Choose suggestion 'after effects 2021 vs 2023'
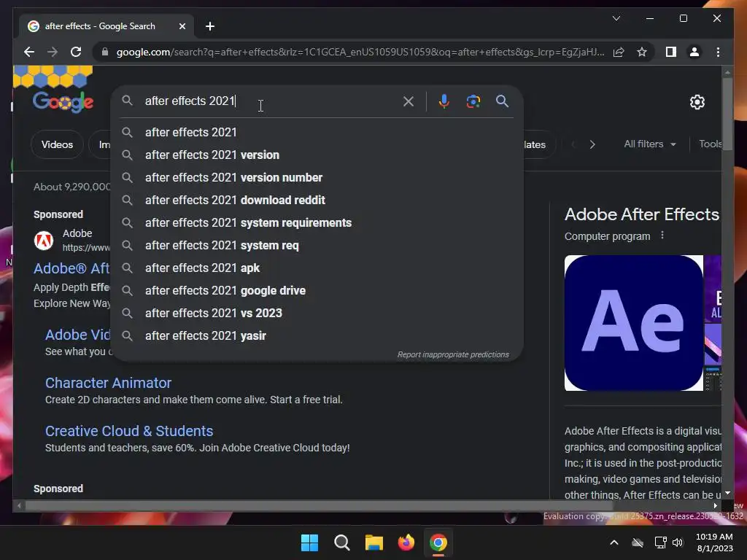This screenshot has height=560, width=747. pos(317,314)
